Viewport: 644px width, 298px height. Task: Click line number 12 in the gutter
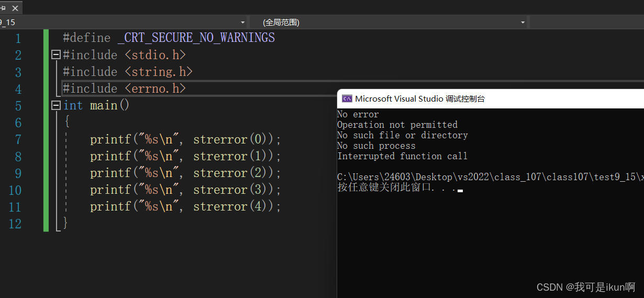[15, 224]
